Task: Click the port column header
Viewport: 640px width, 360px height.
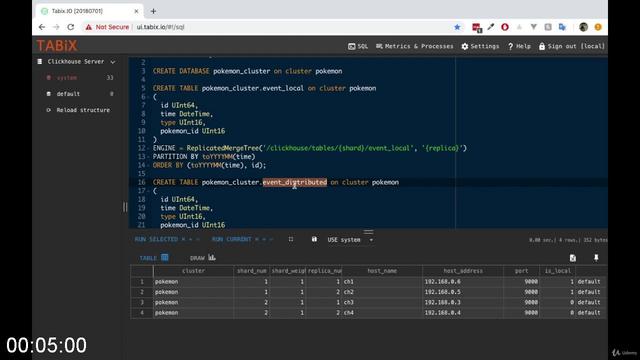Action: (x=521, y=271)
